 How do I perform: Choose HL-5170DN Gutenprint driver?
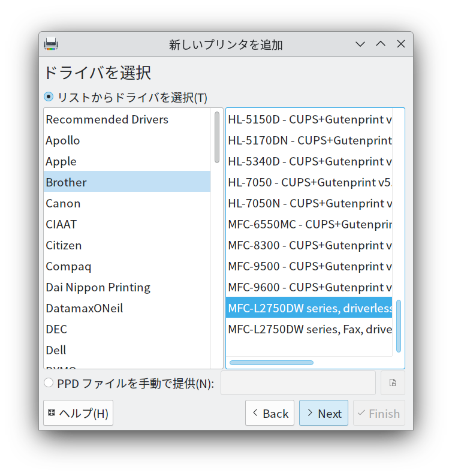tap(309, 140)
